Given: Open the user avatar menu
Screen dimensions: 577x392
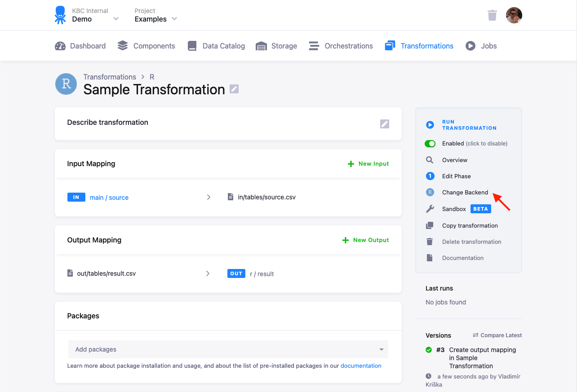Looking at the screenshot, I should (514, 15).
